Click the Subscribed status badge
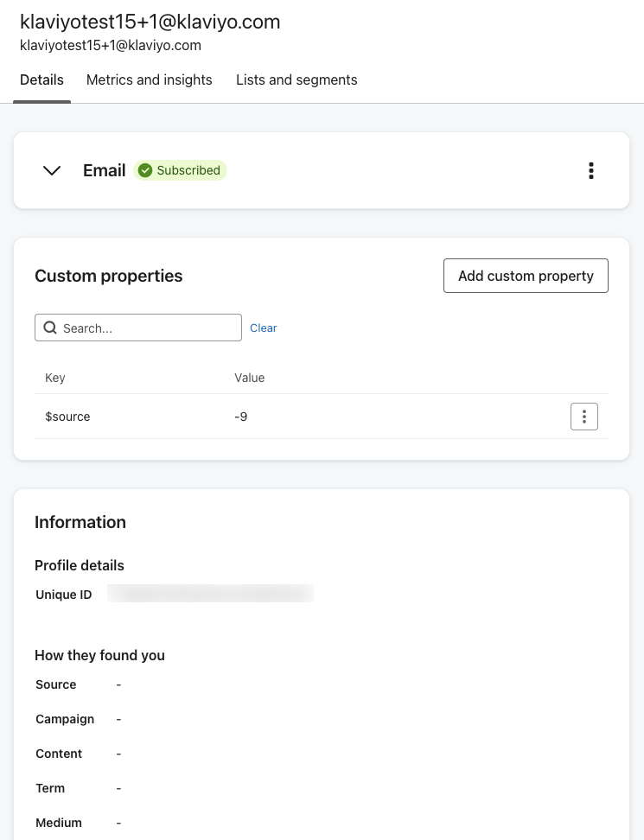The image size is (644, 840). coord(181,170)
